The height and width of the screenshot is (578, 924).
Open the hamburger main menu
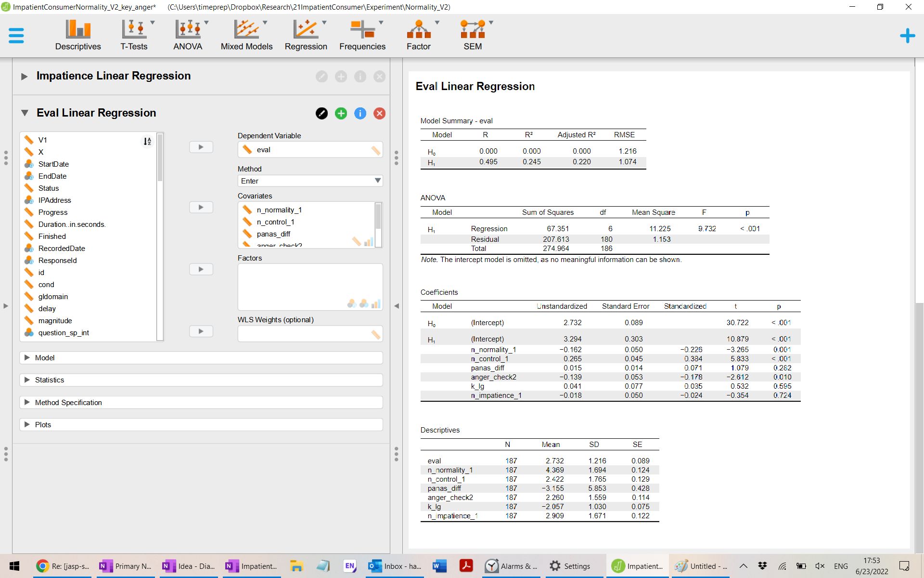pyautogui.click(x=16, y=35)
